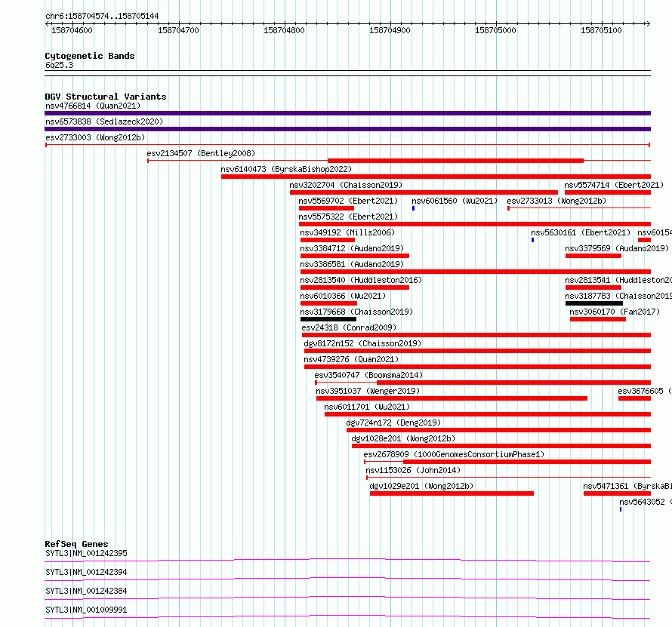
Task: Click the chr6:158704574..158705144 region label
Action: coord(102,17)
